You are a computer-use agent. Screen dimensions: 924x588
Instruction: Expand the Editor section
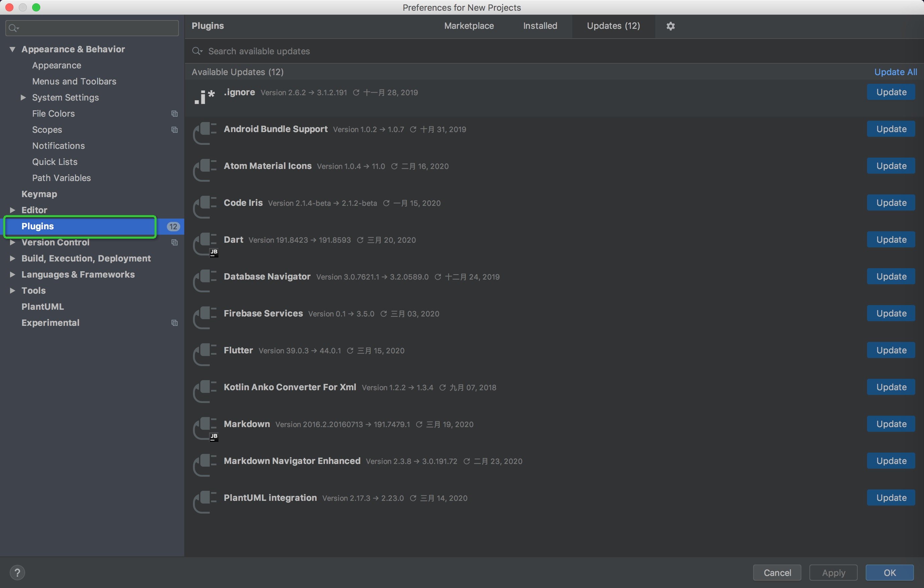pyautogui.click(x=12, y=210)
